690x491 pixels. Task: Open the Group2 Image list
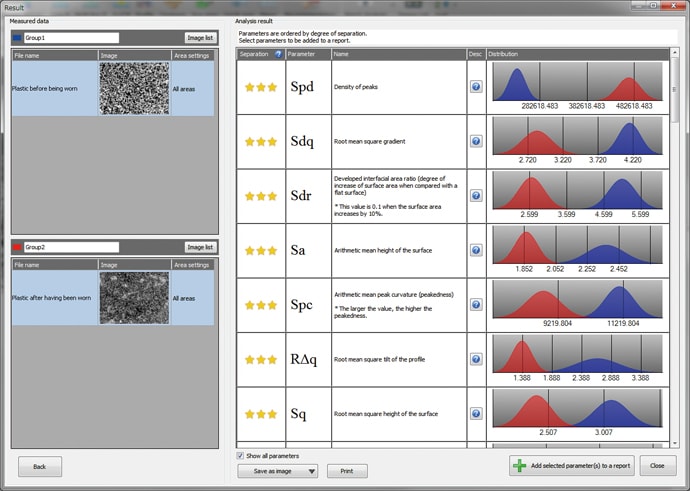200,247
